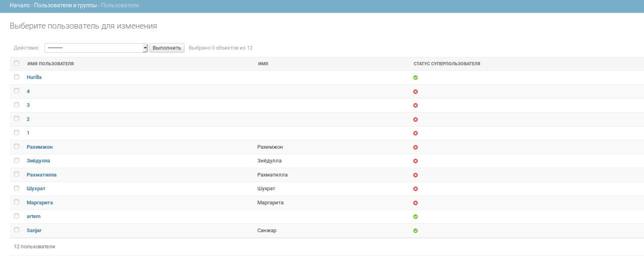
Task: Check the box next to Рахимжон
Action: (x=17, y=146)
